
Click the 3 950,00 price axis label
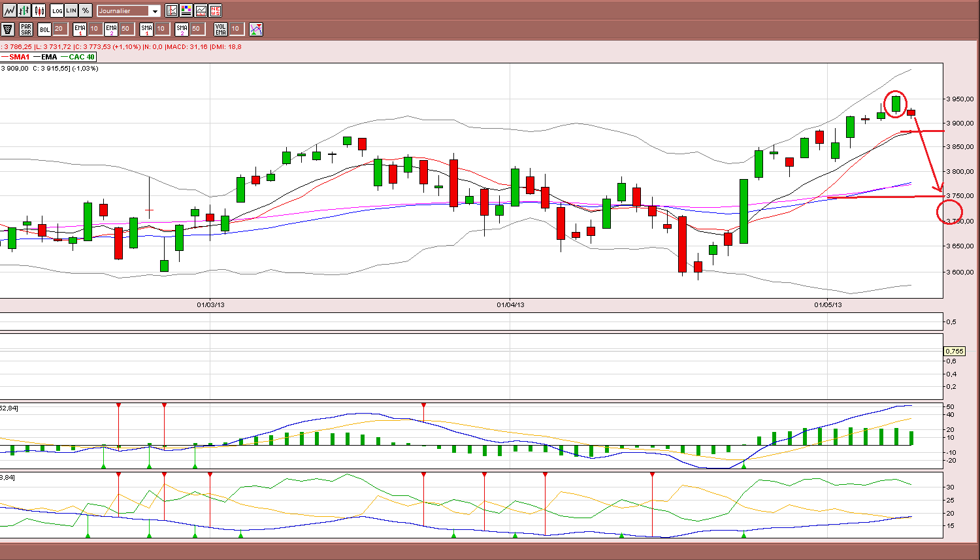960,99
